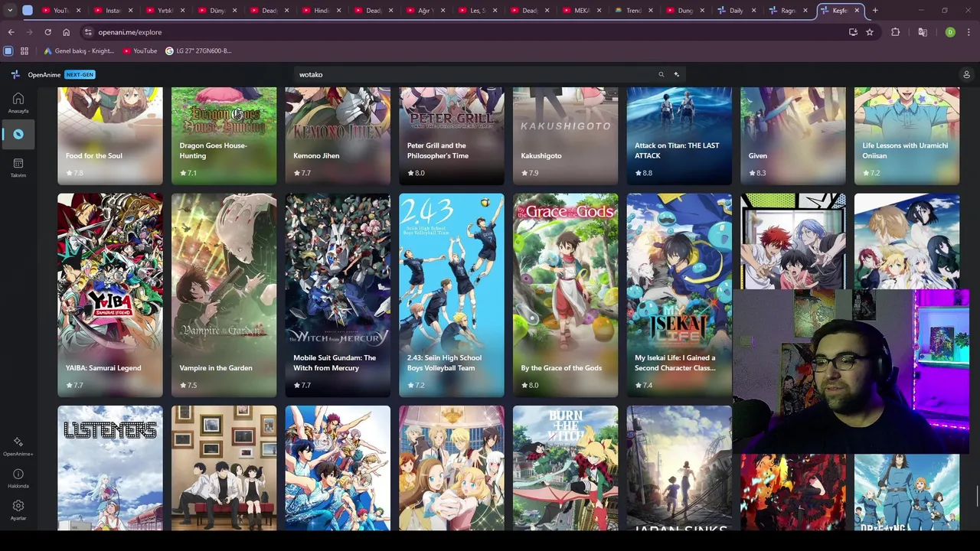Click Life Lessons with Uramichi Oniisan title

point(905,150)
